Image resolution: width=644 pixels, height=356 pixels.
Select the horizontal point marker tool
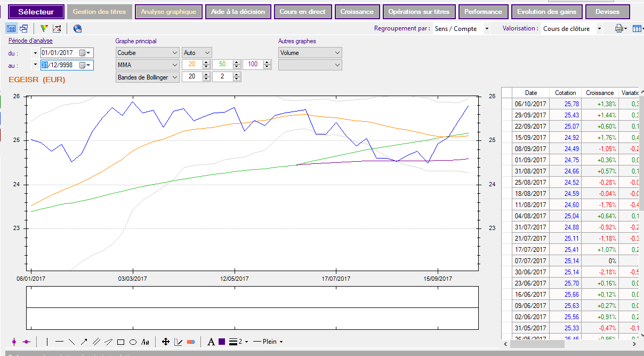pyautogui.click(x=26, y=342)
